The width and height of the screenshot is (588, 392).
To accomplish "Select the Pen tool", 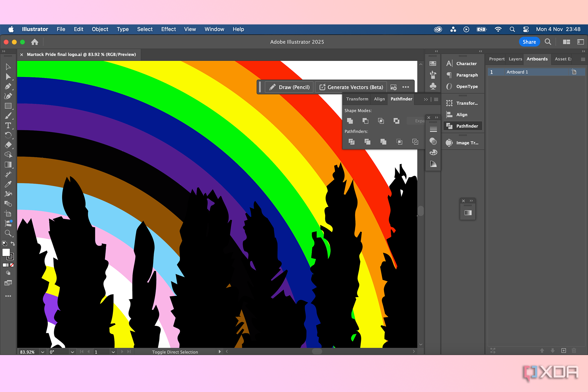I will pyautogui.click(x=8, y=86).
